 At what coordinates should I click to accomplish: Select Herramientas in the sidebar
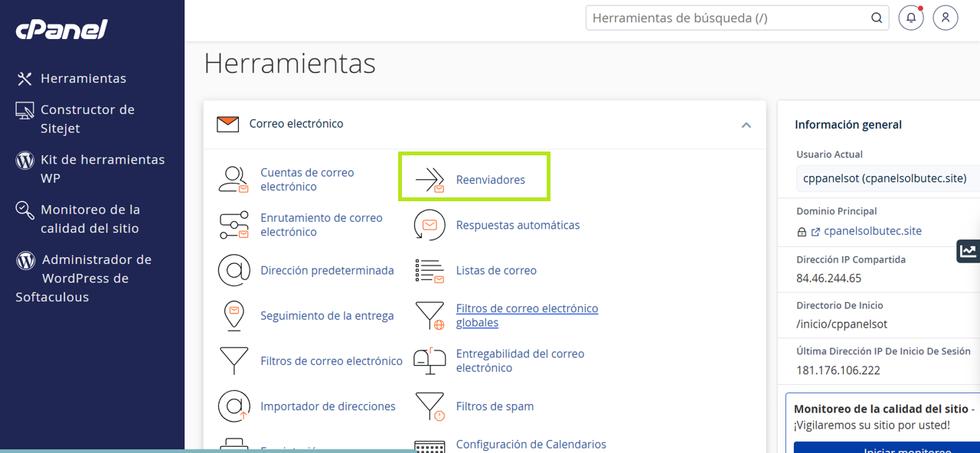click(83, 78)
